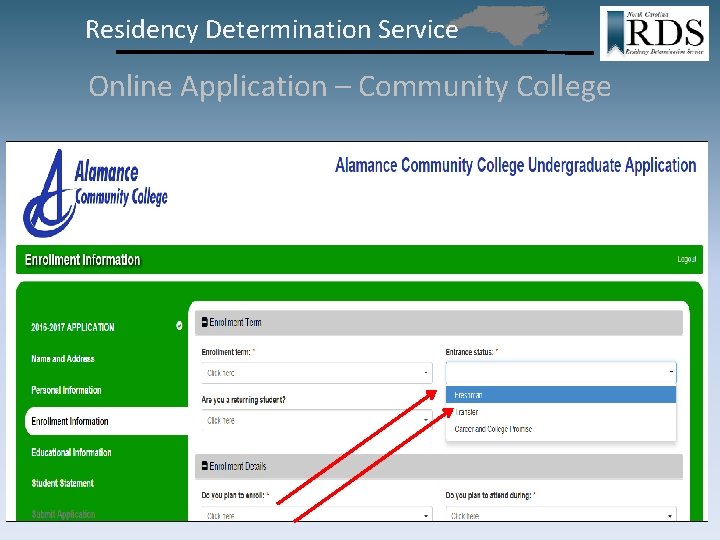This screenshot has width=720, height=540.
Task: Click 'Are you a returning student?' label
Action: [x=243, y=400]
